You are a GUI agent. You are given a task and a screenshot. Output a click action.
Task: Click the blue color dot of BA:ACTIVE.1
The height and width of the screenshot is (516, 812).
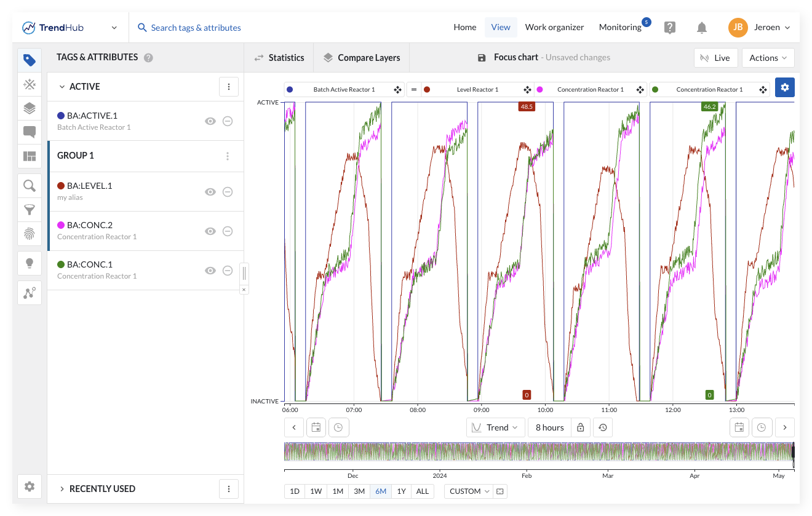(61, 116)
